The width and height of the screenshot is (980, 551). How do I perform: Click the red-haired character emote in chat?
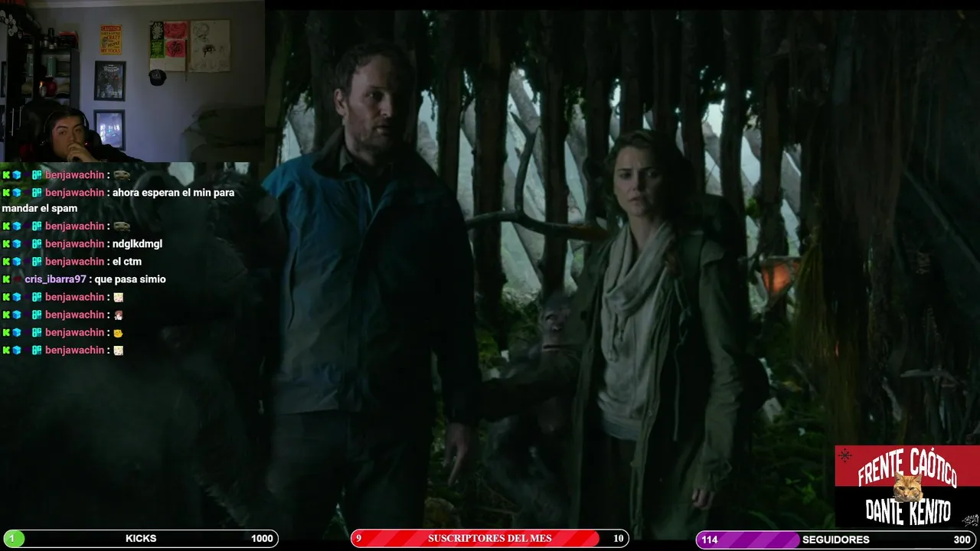(x=118, y=315)
